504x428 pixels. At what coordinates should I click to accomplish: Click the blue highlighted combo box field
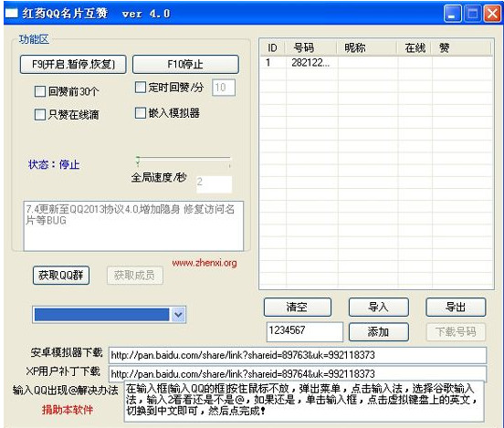[x=102, y=315]
